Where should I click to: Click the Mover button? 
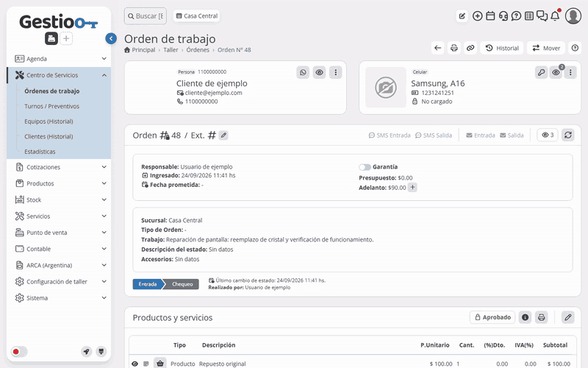click(546, 48)
